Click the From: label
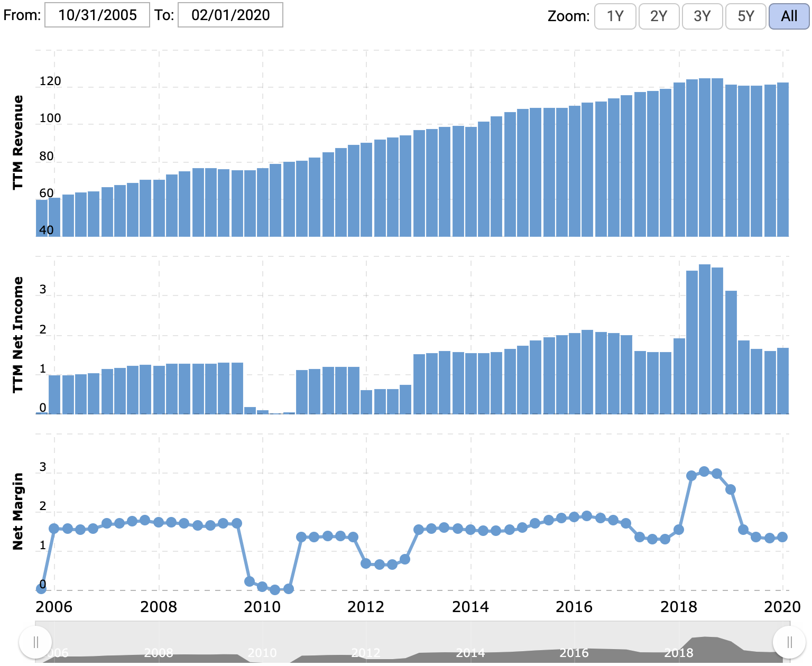This screenshot has height=666, width=812. click(22, 15)
